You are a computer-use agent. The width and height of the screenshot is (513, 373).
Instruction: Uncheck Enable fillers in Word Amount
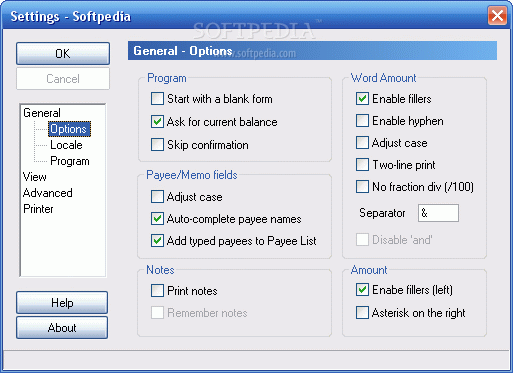coord(362,99)
